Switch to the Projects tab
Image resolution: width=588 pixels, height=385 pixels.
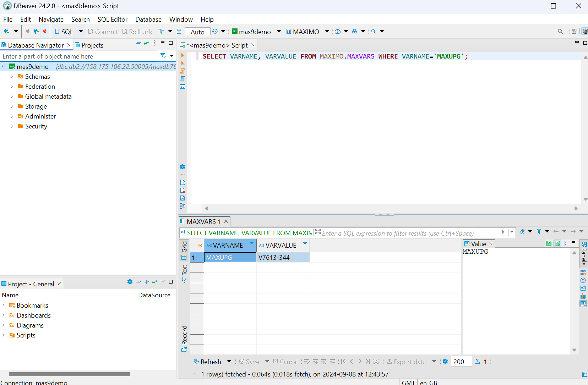pos(89,45)
